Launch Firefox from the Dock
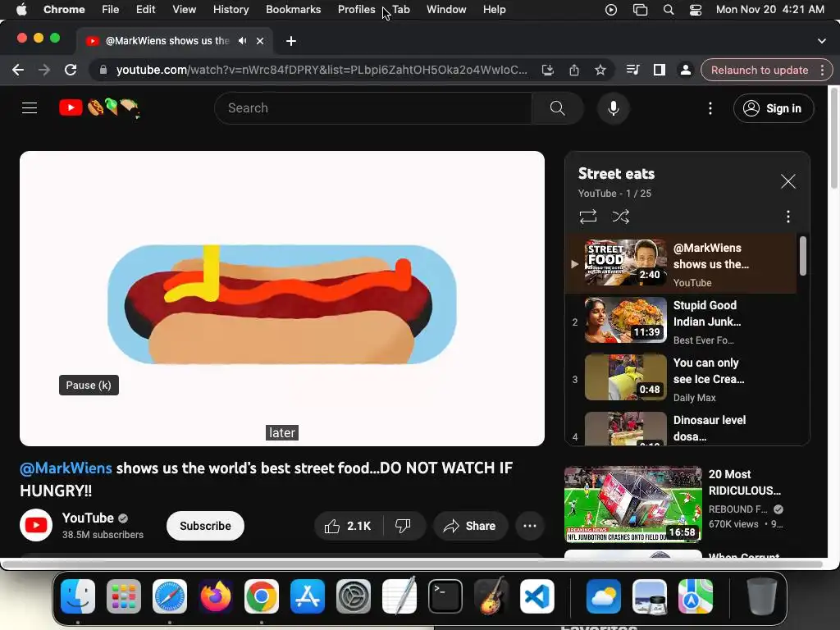Image resolution: width=840 pixels, height=630 pixels. (216, 596)
